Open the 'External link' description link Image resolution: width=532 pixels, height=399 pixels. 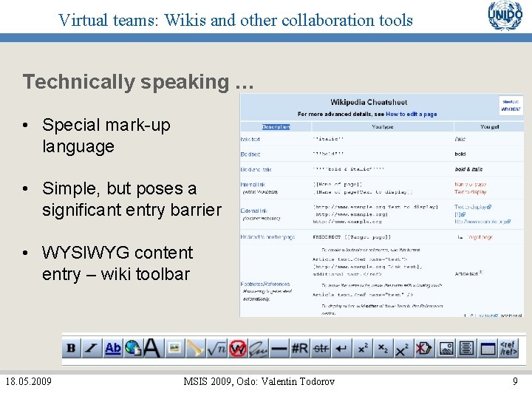253,211
